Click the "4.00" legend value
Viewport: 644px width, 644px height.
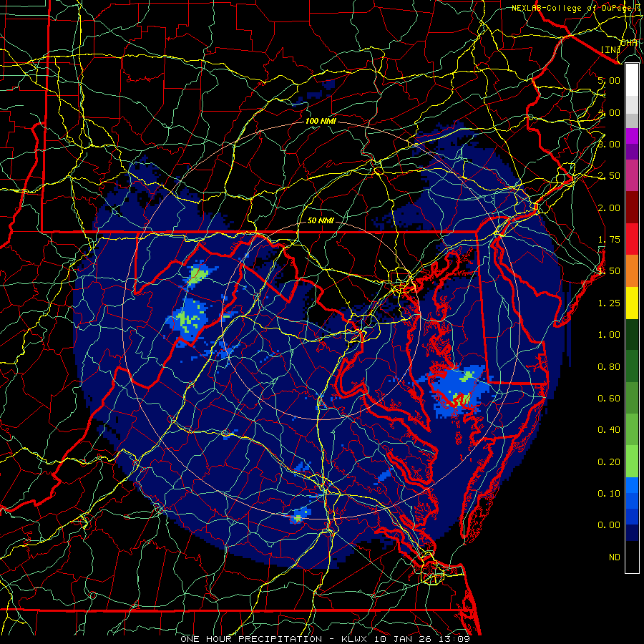pos(609,112)
